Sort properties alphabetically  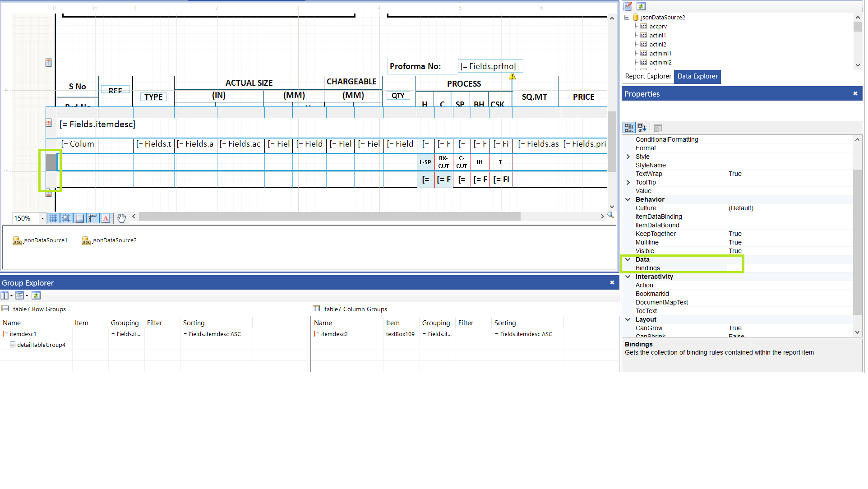click(642, 128)
